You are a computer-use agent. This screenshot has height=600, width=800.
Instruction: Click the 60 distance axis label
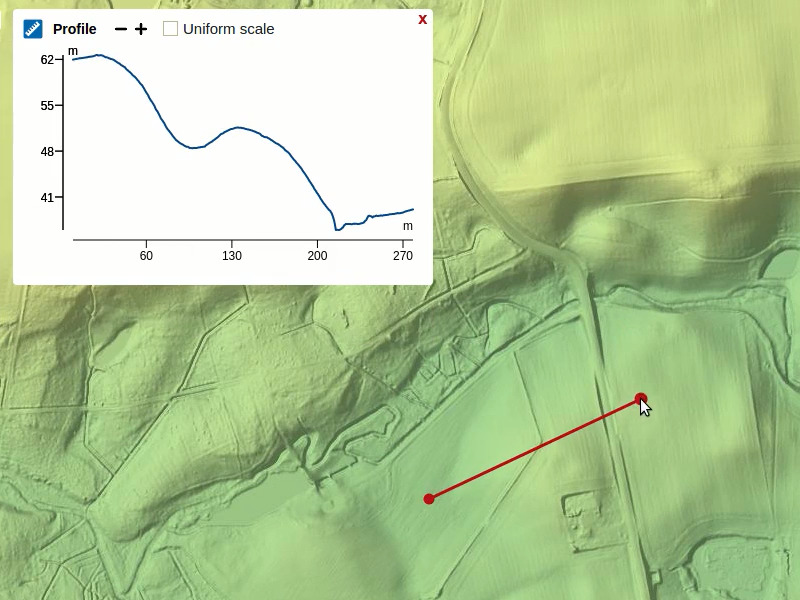click(146, 256)
